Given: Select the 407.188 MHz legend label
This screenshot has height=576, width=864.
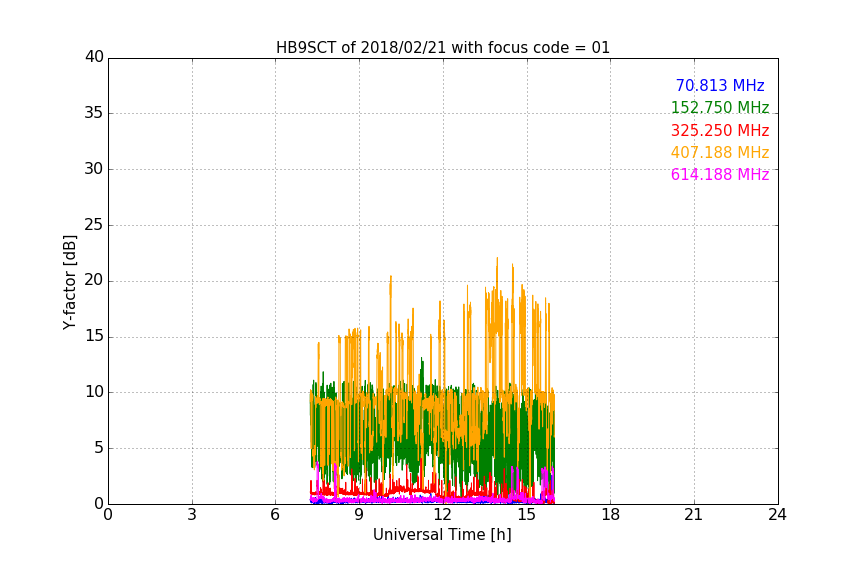Looking at the screenshot, I should click(720, 153).
